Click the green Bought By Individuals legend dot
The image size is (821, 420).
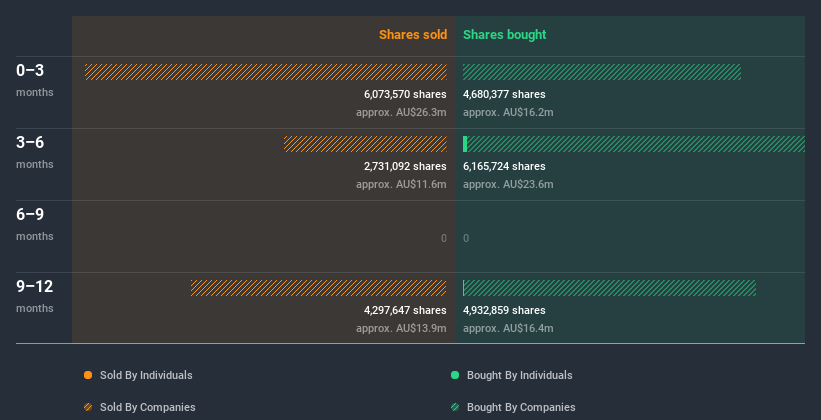pos(455,375)
